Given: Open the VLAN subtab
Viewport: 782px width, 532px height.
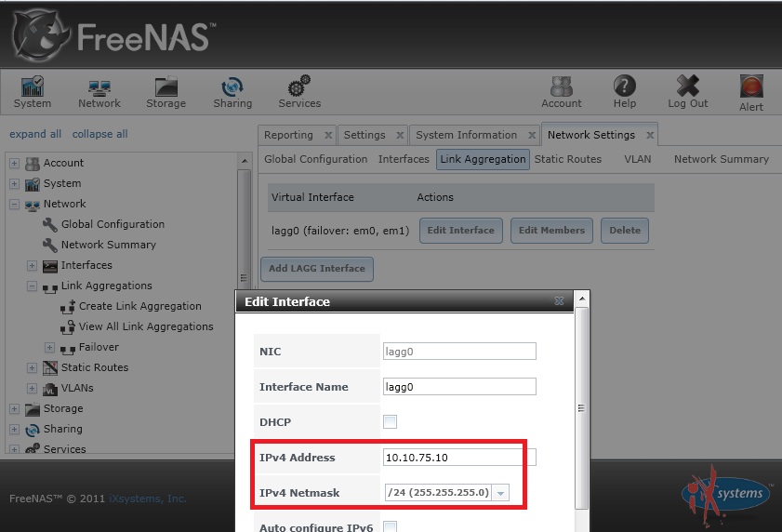Looking at the screenshot, I should pos(637,159).
